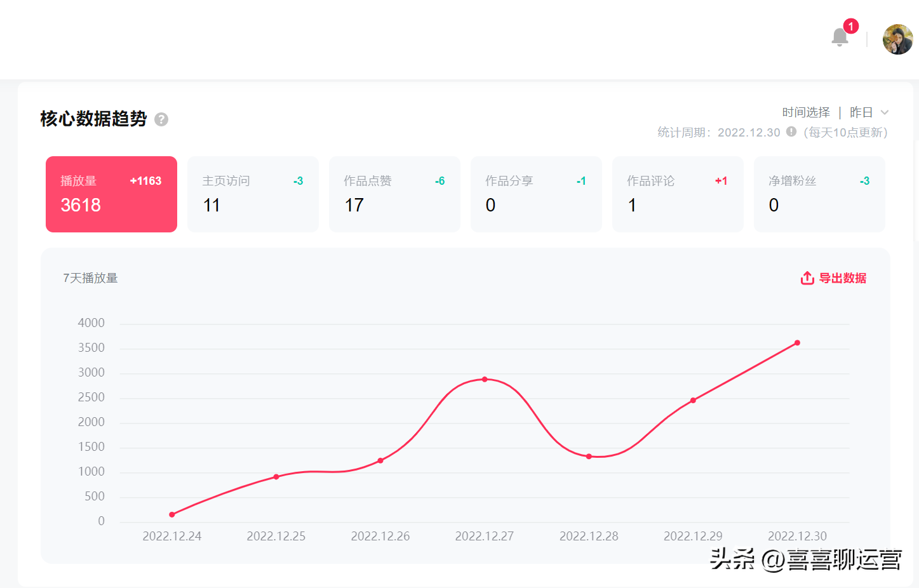Image resolution: width=919 pixels, height=588 pixels.
Task: Click the 2022.12.28 dip data point
Action: 589,457
